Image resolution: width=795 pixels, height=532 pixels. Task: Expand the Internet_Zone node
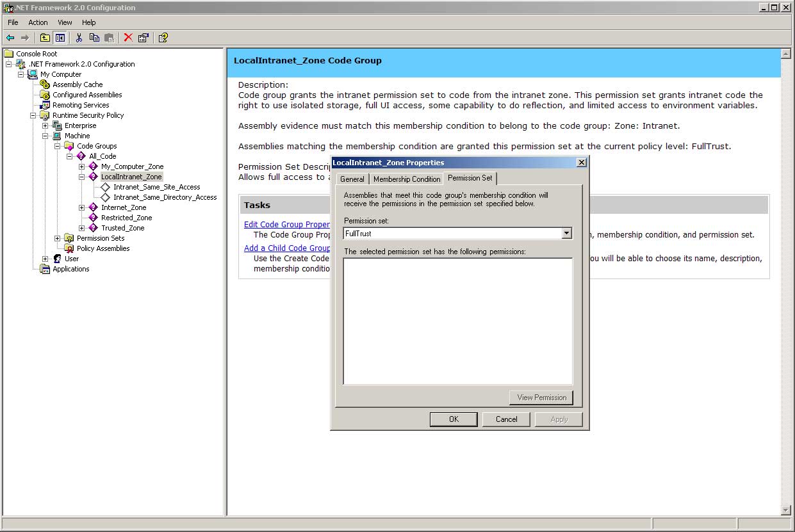82,207
